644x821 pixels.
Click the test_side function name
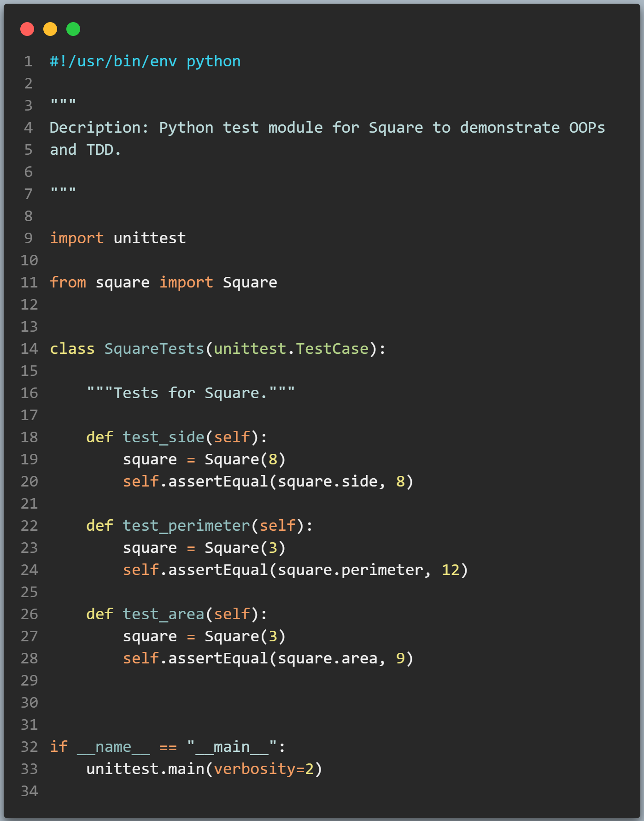point(164,437)
